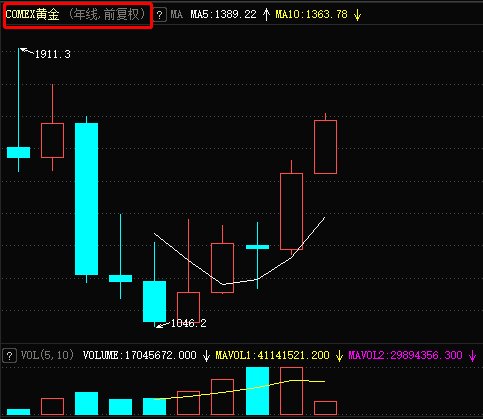Click the MA10 downward arrow icon
This screenshot has width=483, height=419.
point(357,15)
